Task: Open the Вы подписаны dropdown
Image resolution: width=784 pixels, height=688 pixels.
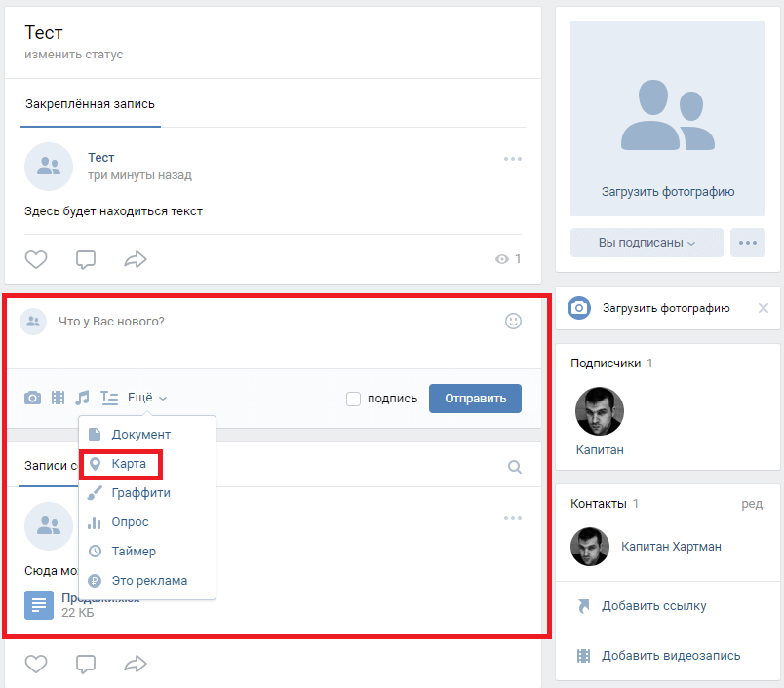Action: click(x=647, y=243)
